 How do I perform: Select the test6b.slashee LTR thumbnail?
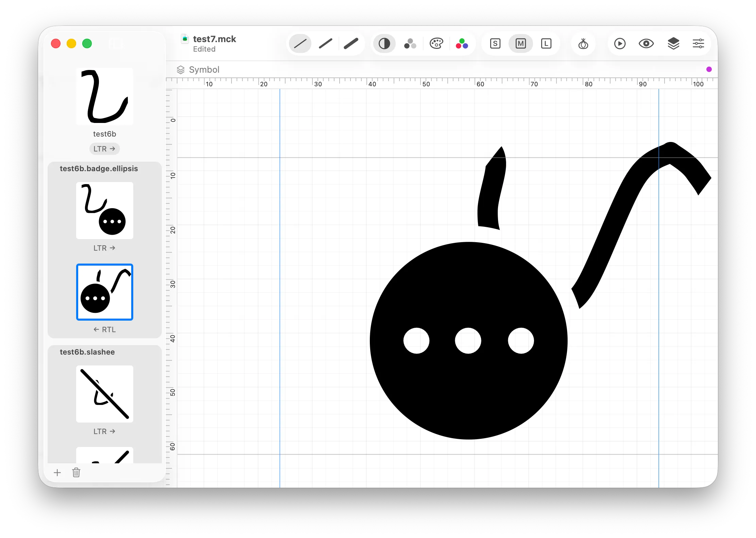tap(105, 394)
